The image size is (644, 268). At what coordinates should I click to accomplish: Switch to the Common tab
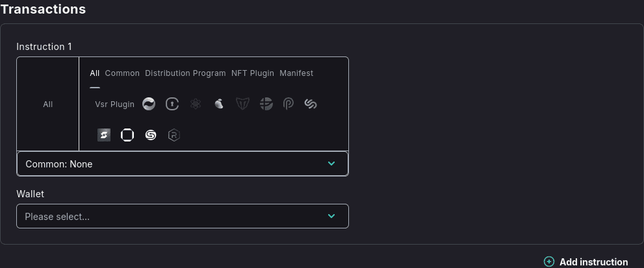[122, 73]
